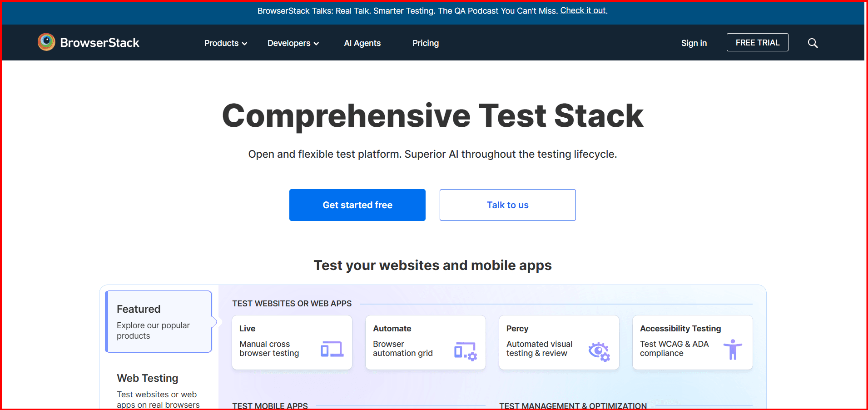Click the Live device icon
The image size is (868, 410).
pos(332,349)
